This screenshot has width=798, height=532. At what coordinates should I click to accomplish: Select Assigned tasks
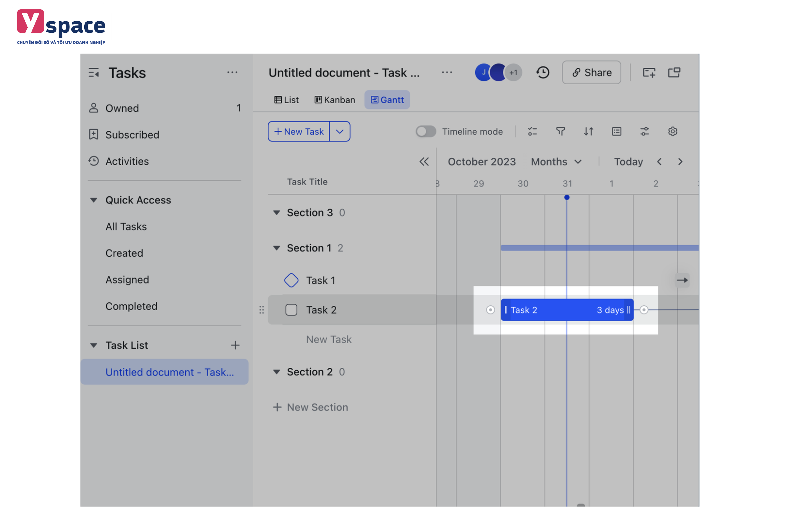127,280
